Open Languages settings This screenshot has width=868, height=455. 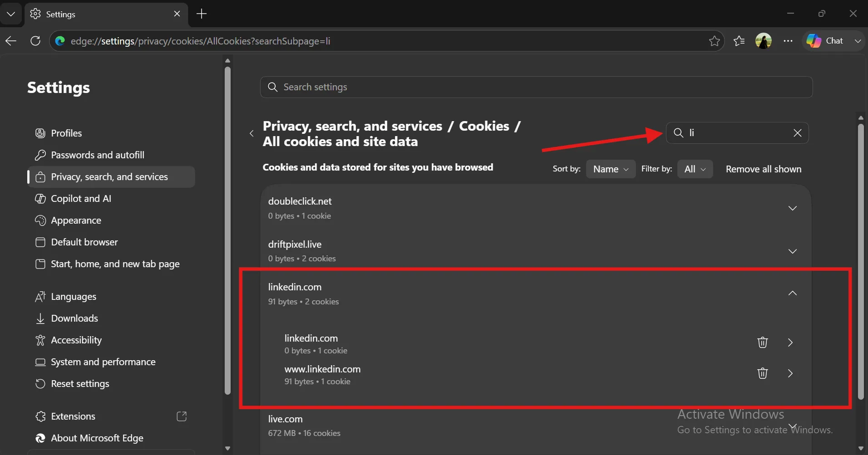111,297
